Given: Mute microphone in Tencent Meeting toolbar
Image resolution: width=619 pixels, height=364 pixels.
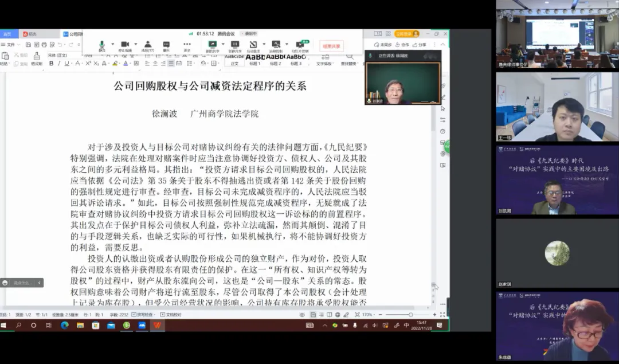Looking at the screenshot, I should tap(102, 45).
